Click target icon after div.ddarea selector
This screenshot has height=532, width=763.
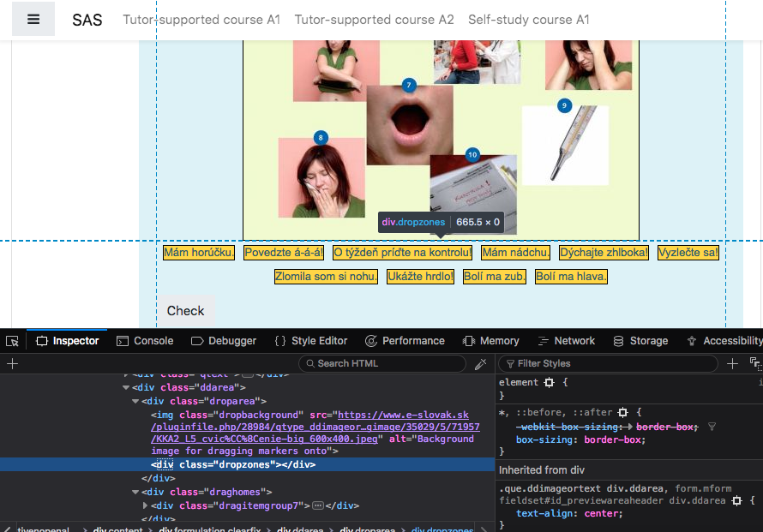tap(736, 500)
